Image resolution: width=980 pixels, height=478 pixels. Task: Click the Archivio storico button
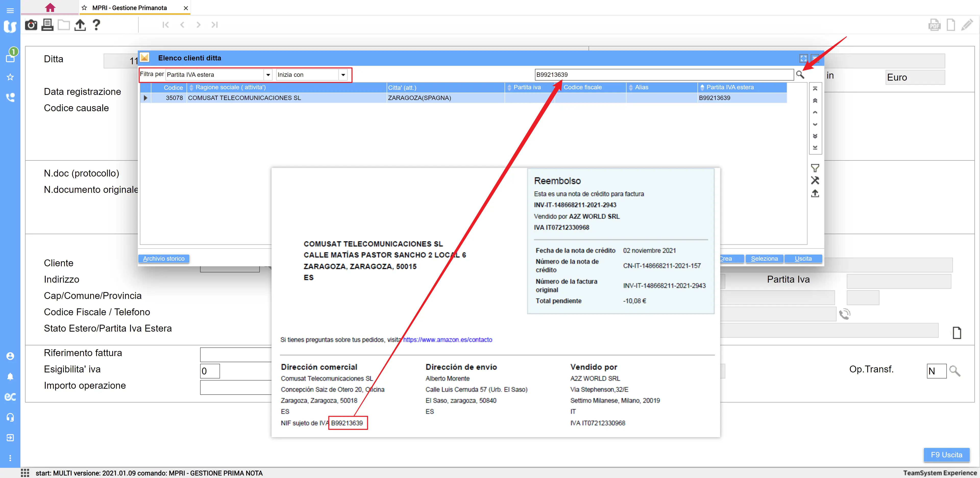pyautogui.click(x=164, y=259)
